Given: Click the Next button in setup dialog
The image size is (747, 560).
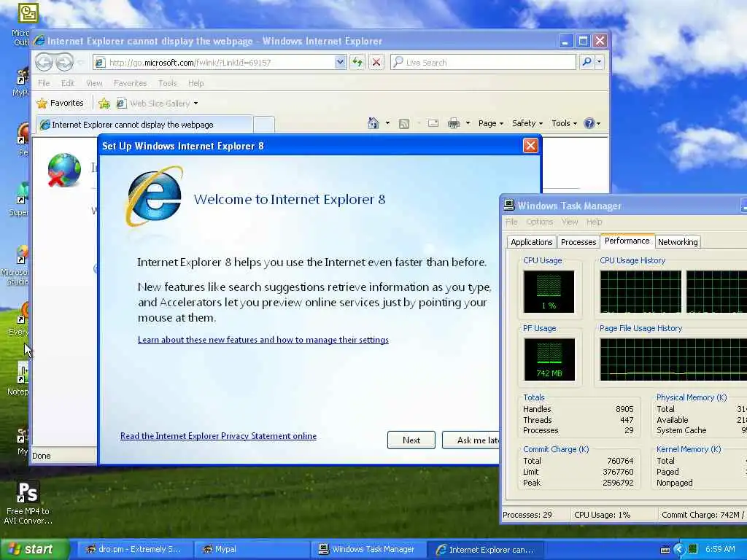Looking at the screenshot, I should pos(411,440).
